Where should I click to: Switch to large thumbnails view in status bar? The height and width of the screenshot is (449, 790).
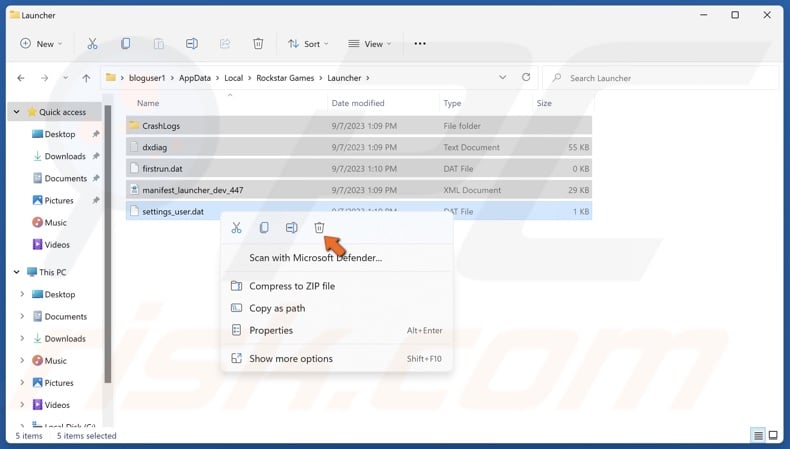tap(773, 435)
